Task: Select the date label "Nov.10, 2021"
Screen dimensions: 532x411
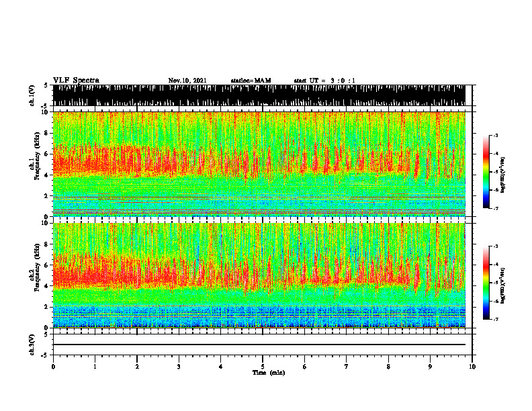Action: pos(187,81)
